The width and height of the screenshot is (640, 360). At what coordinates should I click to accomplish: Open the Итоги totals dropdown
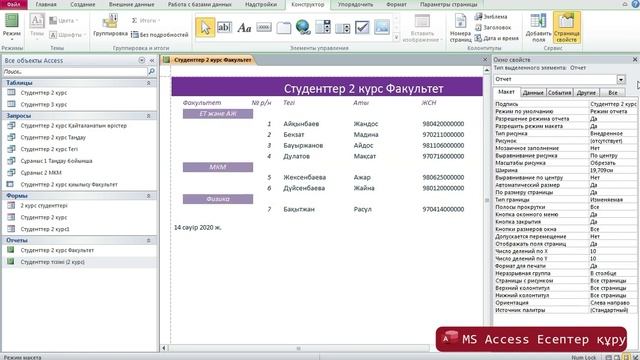pyautogui.click(x=146, y=20)
